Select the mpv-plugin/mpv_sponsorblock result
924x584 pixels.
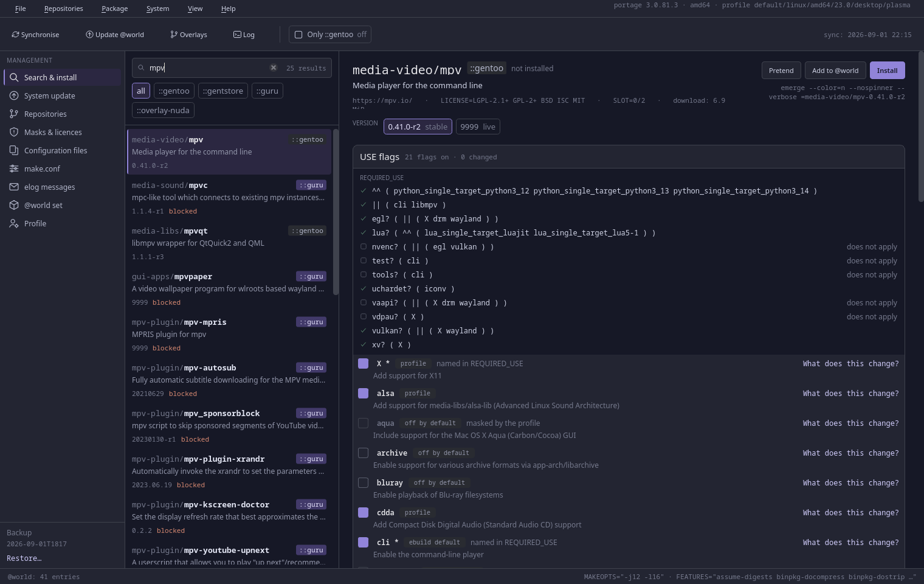coord(229,426)
